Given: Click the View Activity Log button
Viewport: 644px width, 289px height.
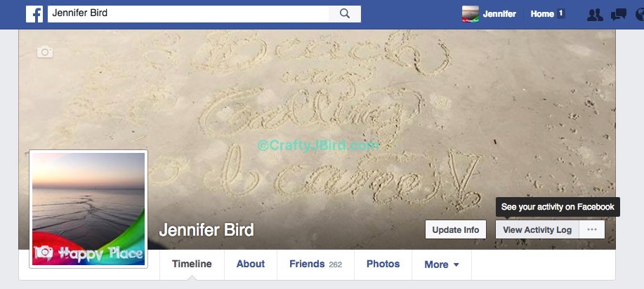Looking at the screenshot, I should tap(537, 229).
